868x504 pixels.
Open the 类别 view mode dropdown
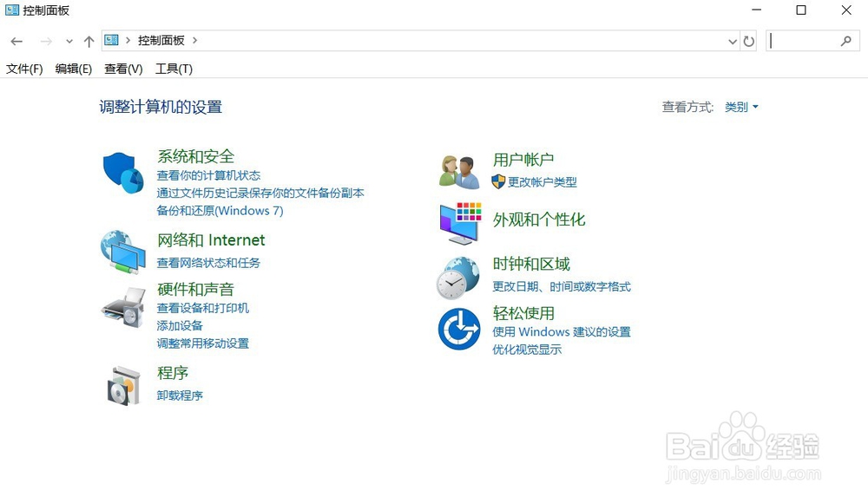[x=741, y=107]
